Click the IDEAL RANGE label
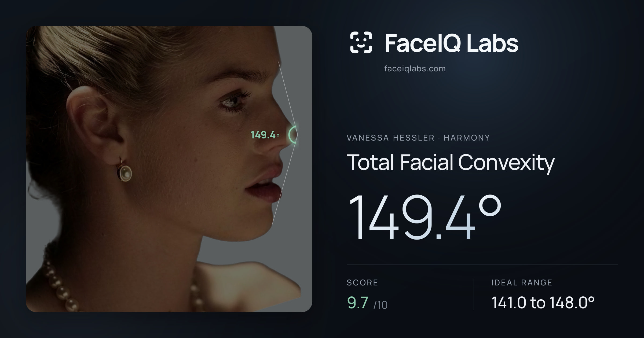The width and height of the screenshot is (644, 338). tap(522, 283)
